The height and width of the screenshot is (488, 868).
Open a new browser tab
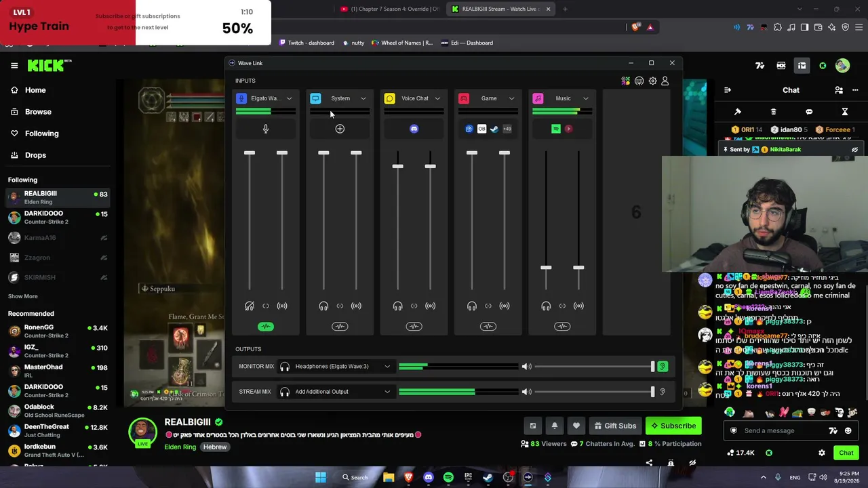(565, 9)
